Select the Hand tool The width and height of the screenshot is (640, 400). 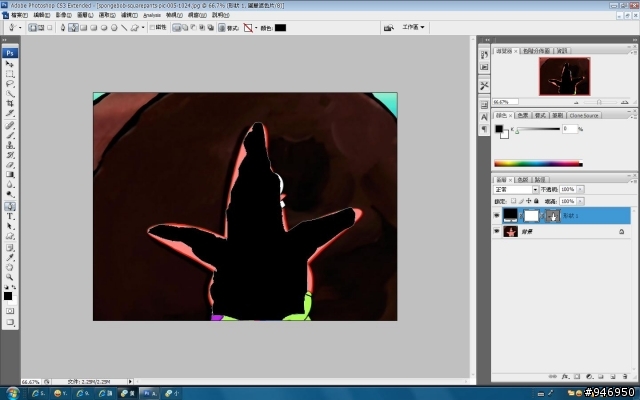(x=10, y=267)
